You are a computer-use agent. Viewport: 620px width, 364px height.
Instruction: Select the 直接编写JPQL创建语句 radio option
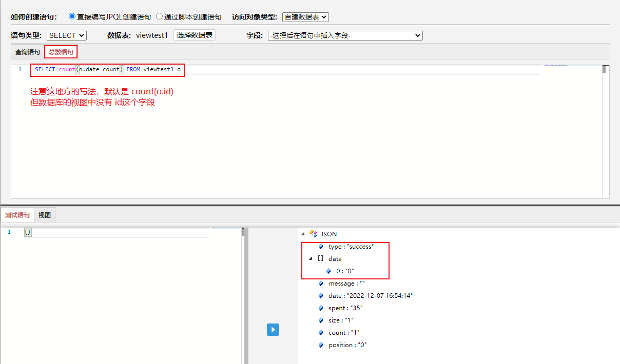point(71,16)
